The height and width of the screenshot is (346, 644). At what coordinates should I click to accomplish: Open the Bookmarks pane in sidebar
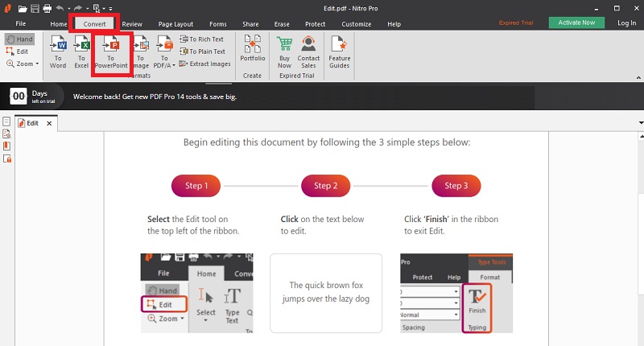click(6, 146)
